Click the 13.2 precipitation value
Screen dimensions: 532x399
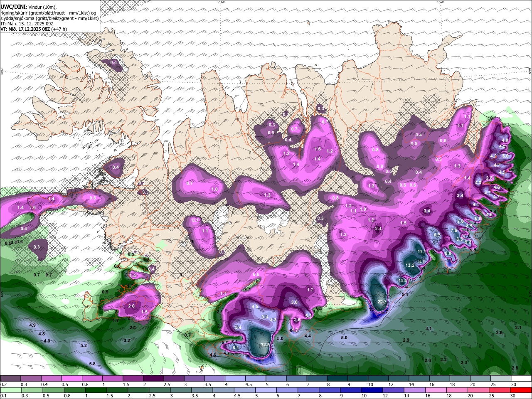pyautogui.click(x=410, y=265)
